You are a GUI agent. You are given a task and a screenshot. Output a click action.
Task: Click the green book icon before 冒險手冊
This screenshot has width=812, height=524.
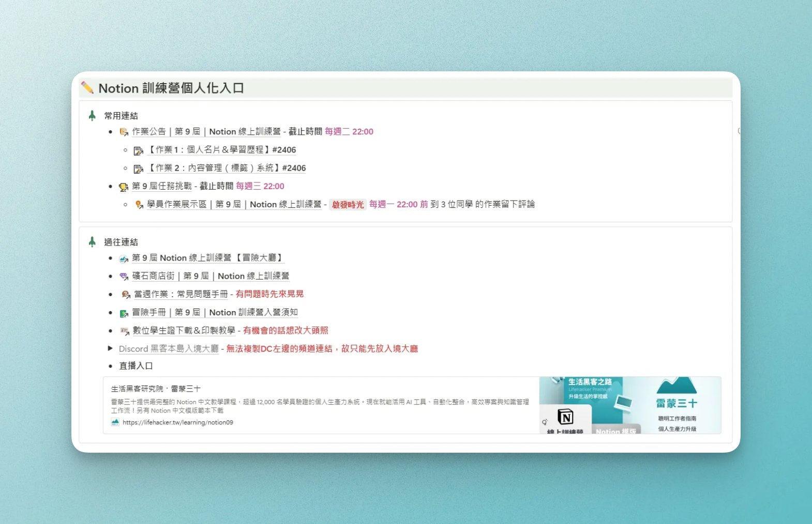[124, 313]
